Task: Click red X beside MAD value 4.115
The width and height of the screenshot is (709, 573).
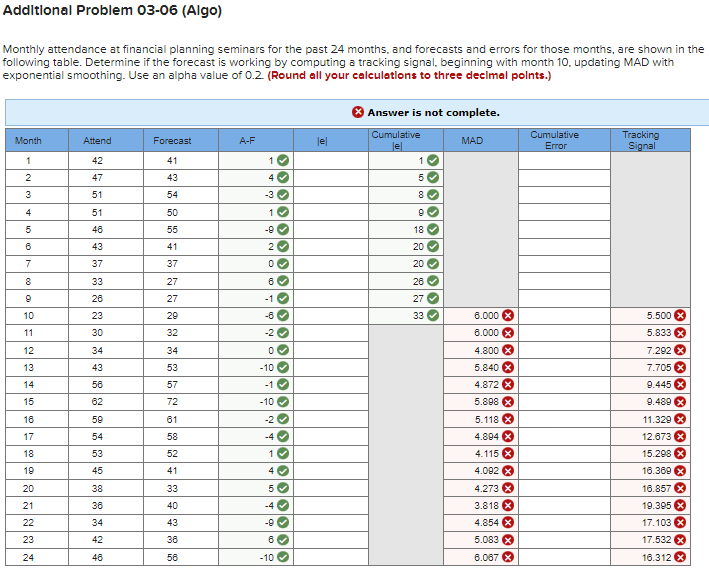Action: pos(508,454)
